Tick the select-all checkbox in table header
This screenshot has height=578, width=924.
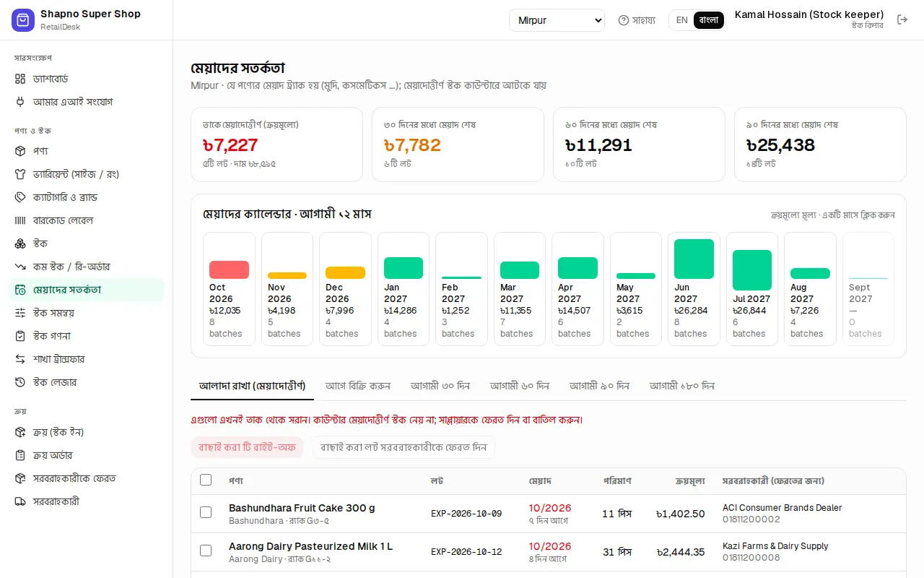(206, 480)
